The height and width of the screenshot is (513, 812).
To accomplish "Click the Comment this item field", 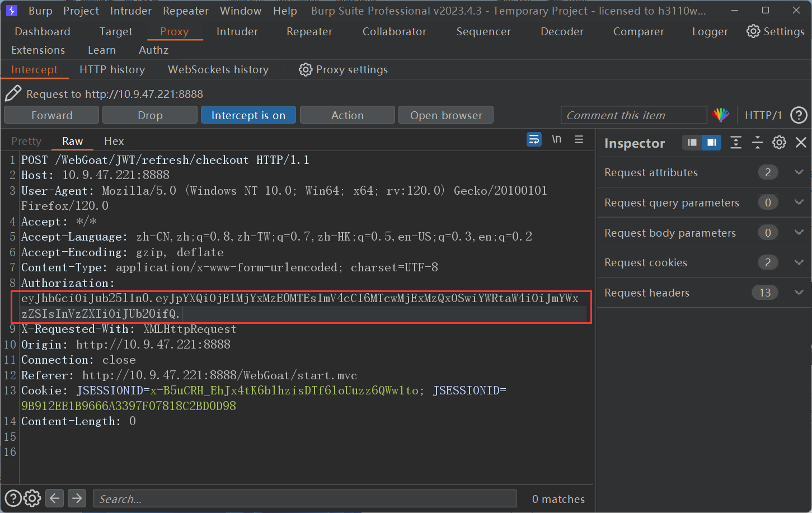I will pyautogui.click(x=633, y=115).
